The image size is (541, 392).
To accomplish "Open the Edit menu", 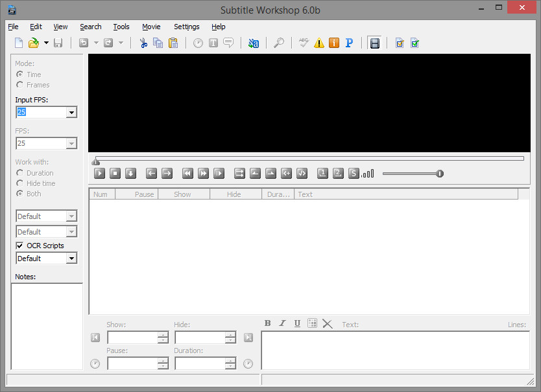I will 36,27.
